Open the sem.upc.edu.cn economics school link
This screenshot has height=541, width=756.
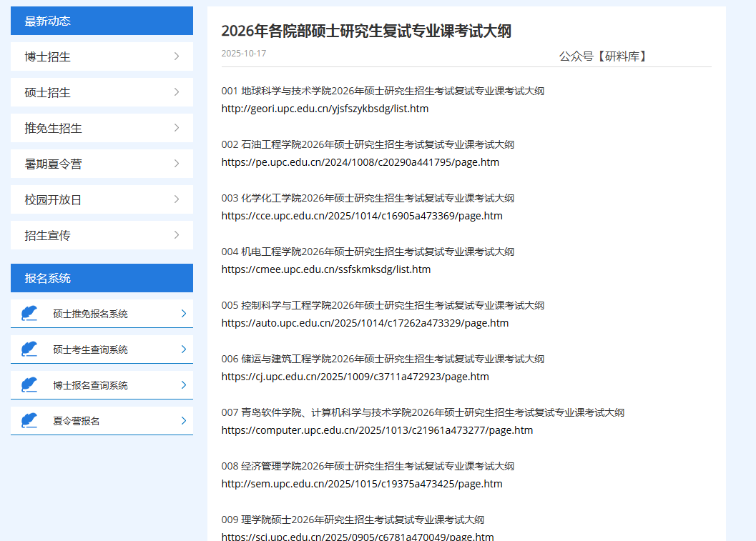(x=361, y=484)
